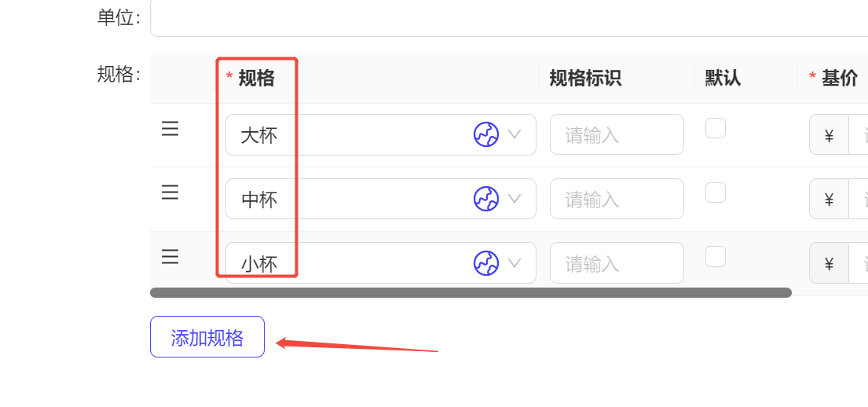Expand the 小杯 spec dropdown arrow
Image resolution: width=868 pixels, height=407 pixels.
[x=515, y=263]
